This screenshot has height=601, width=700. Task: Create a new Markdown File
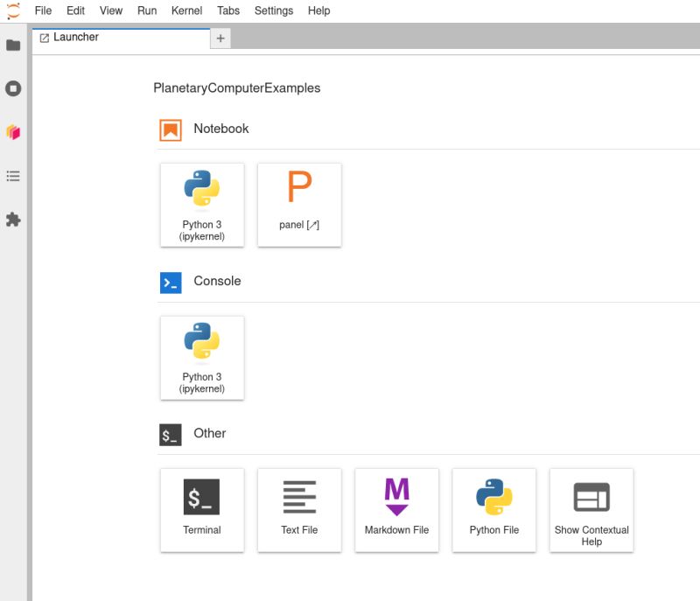point(396,510)
